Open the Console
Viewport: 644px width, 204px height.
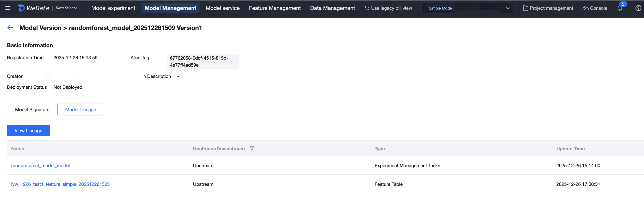pos(595,8)
